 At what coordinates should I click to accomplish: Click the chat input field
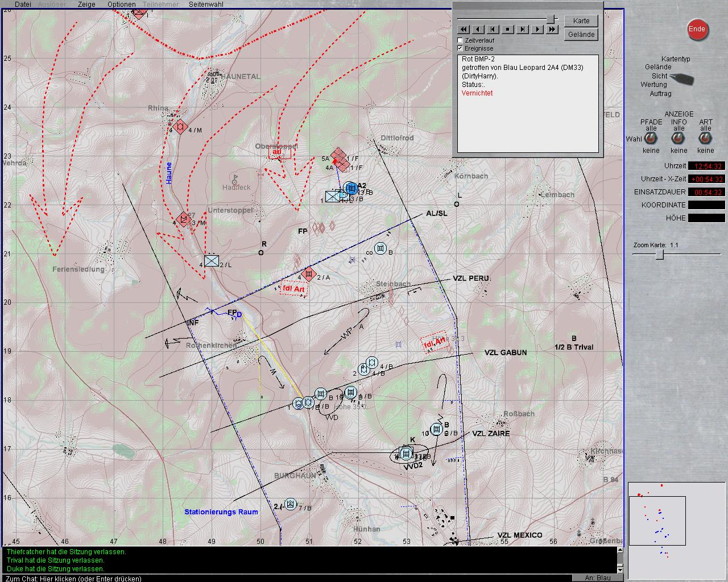click(284, 578)
